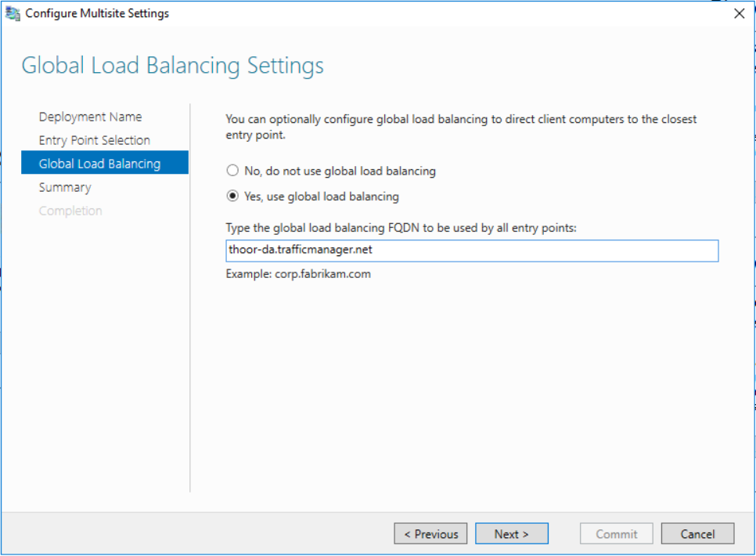Click the window title "Configure Multisite Settings"
This screenshot has height=556, width=756.
click(x=97, y=13)
